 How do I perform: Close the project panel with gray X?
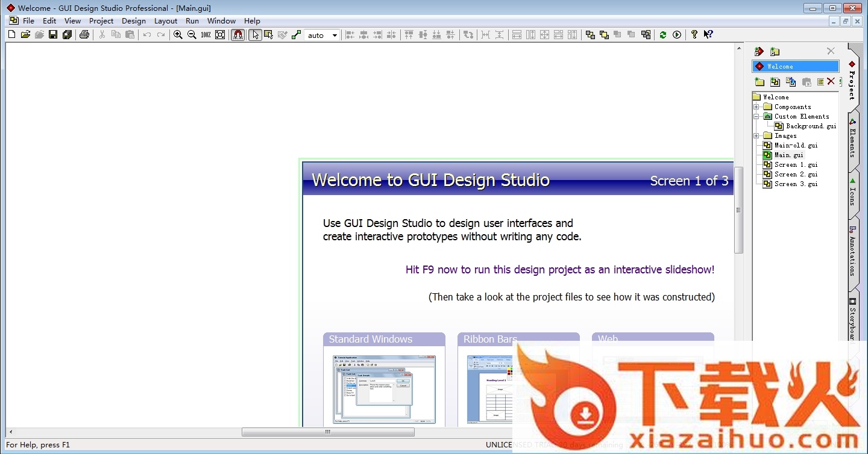(831, 51)
